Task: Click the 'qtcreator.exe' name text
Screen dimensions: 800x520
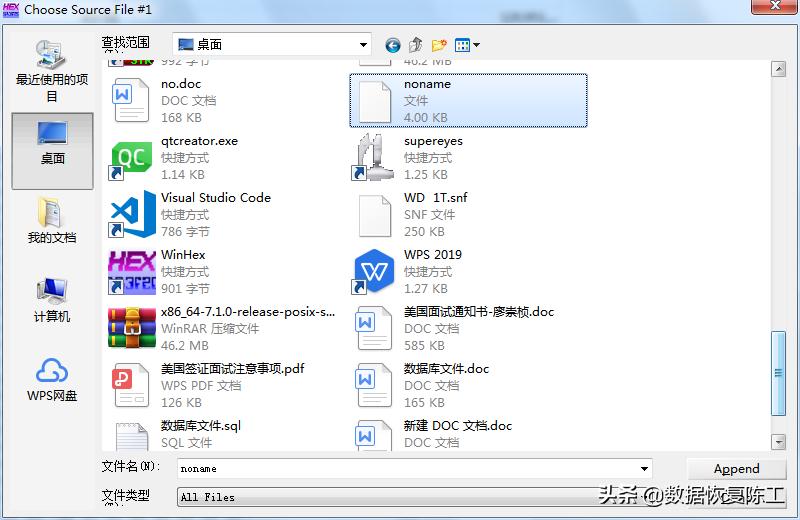Action: [x=199, y=141]
